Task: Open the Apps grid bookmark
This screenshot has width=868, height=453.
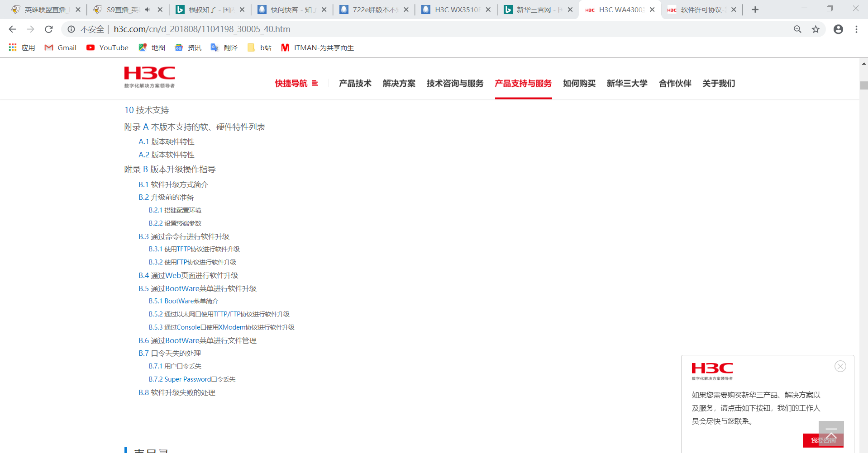Action: click(x=22, y=47)
